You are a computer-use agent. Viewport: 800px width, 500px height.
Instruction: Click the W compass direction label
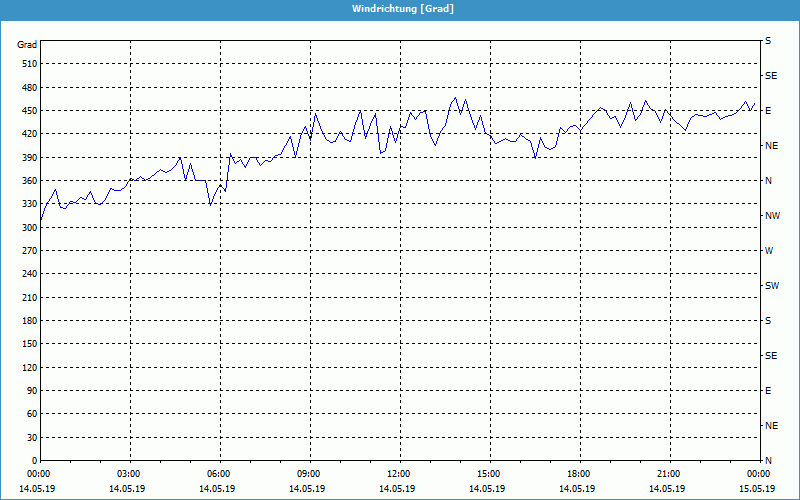point(769,251)
